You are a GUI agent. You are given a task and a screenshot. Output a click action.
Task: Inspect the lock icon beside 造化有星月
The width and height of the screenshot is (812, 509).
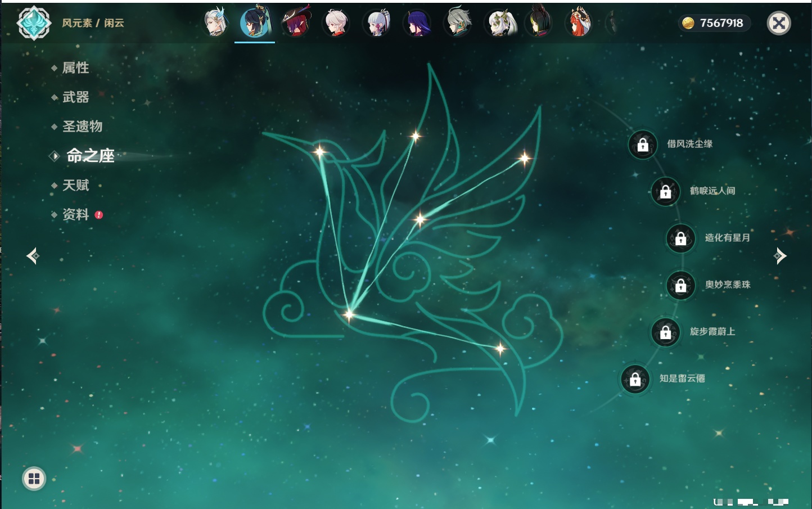[681, 238]
